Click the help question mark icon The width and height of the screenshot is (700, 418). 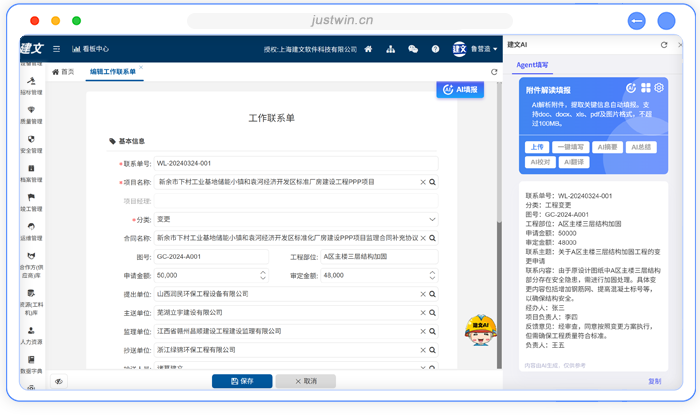coord(435,48)
